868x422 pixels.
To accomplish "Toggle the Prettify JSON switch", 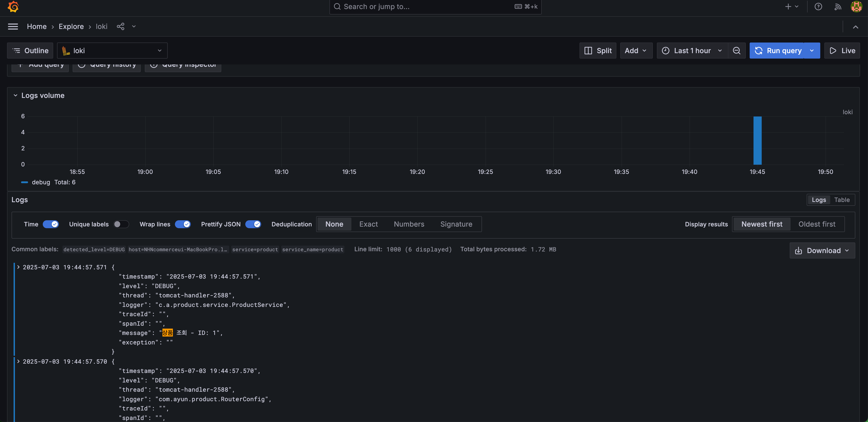I will [253, 224].
